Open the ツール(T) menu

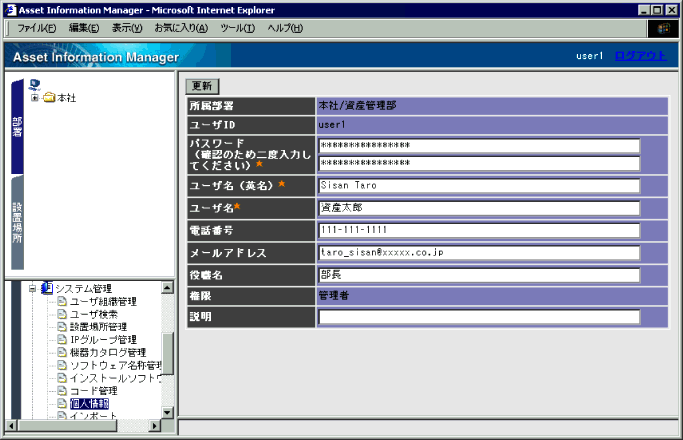(237, 28)
